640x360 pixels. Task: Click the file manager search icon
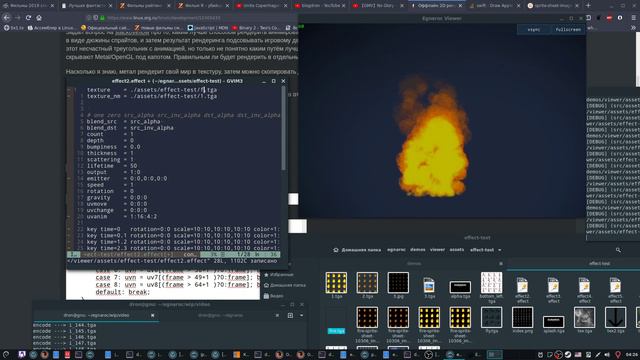click(x=618, y=250)
